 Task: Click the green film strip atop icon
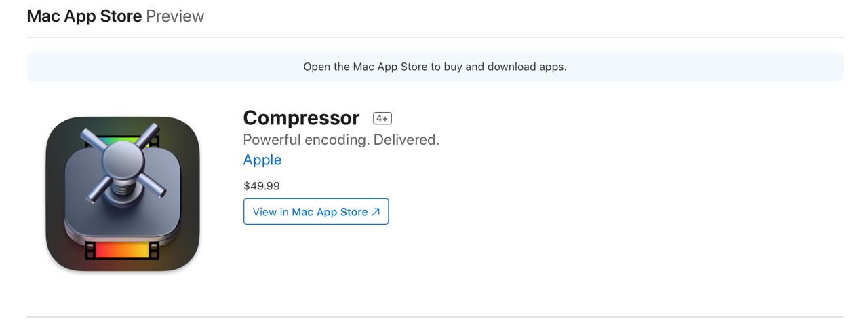point(123,142)
